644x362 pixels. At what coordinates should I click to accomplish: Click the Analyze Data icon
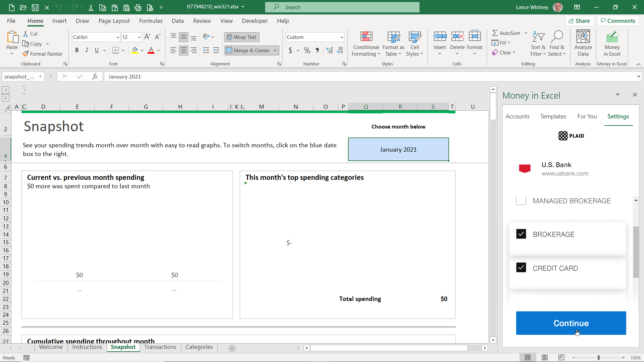[583, 37]
